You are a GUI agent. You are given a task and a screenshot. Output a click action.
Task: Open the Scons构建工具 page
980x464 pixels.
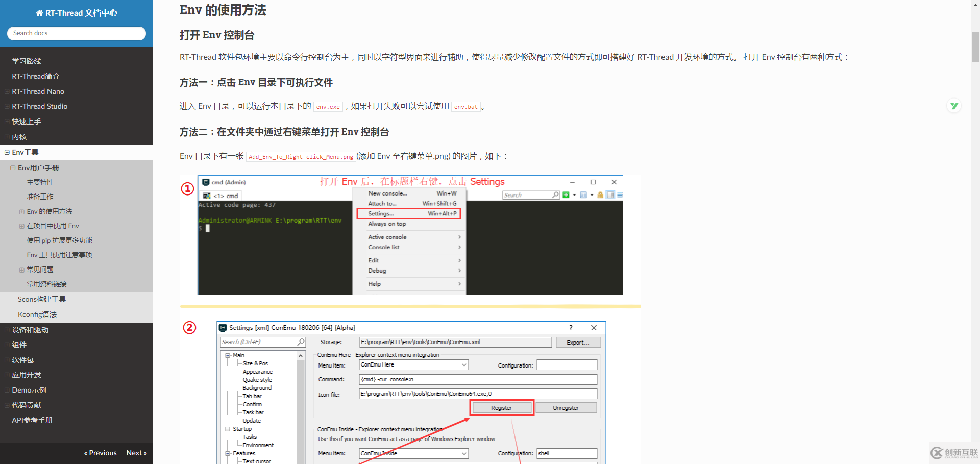pos(42,299)
